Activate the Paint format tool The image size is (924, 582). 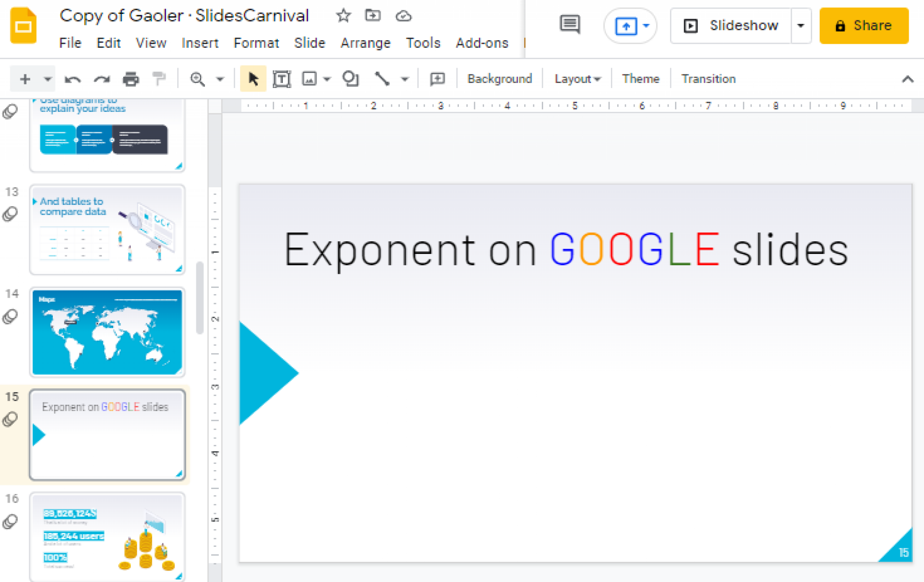(158, 79)
